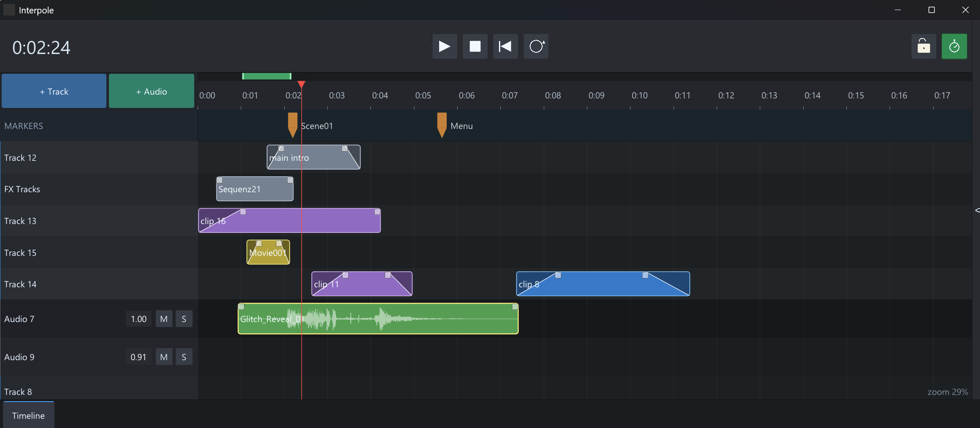The image size is (980, 428).
Task: Click the timecode display 0:02:24
Action: [41, 48]
